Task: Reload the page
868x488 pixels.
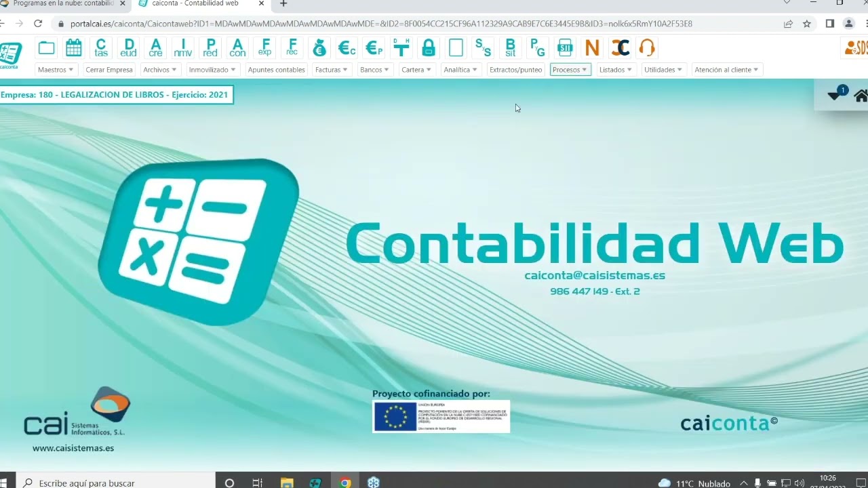Action: (x=38, y=24)
